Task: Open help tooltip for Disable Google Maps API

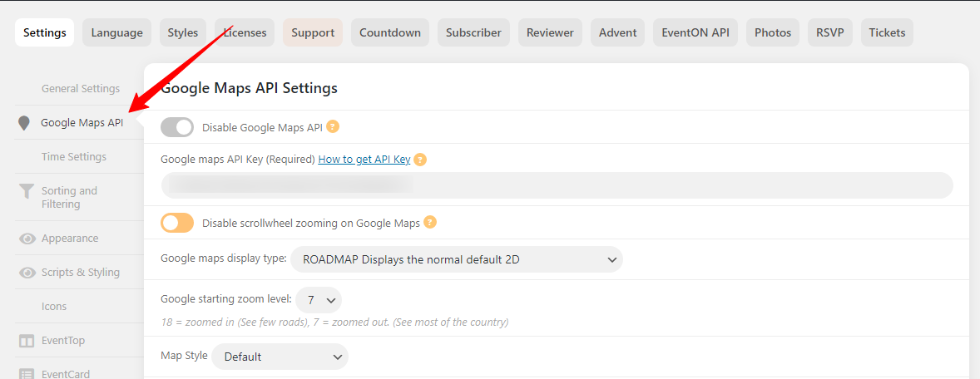Action: pos(333,127)
